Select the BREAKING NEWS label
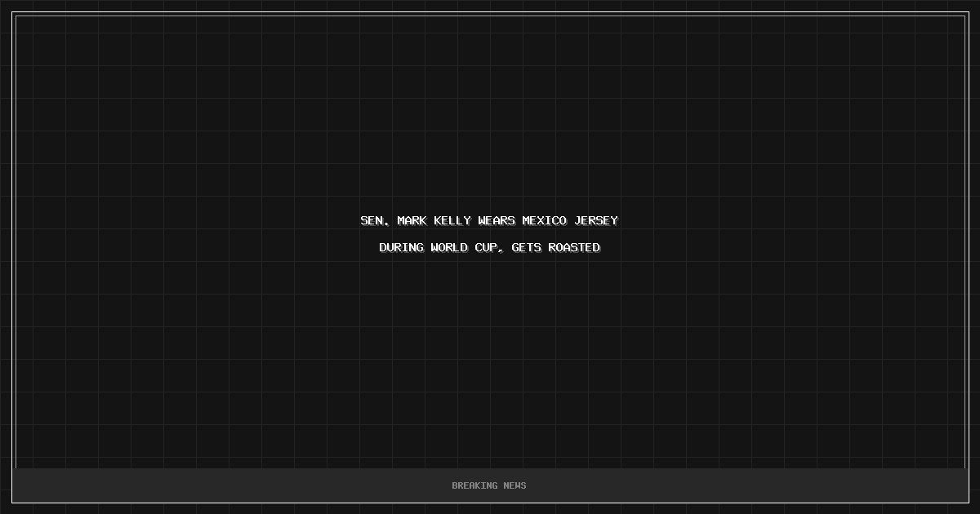This screenshot has height=514, width=980. [x=489, y=485]
